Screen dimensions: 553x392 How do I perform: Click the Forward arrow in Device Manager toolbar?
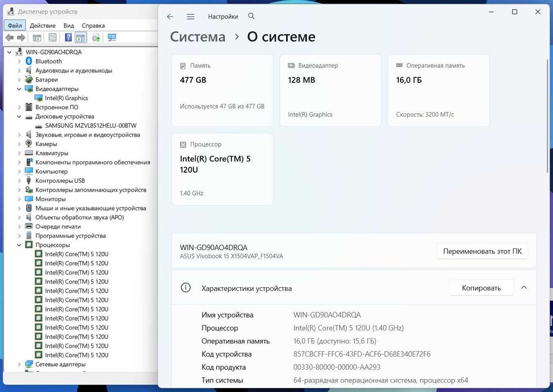coord(21,38)
